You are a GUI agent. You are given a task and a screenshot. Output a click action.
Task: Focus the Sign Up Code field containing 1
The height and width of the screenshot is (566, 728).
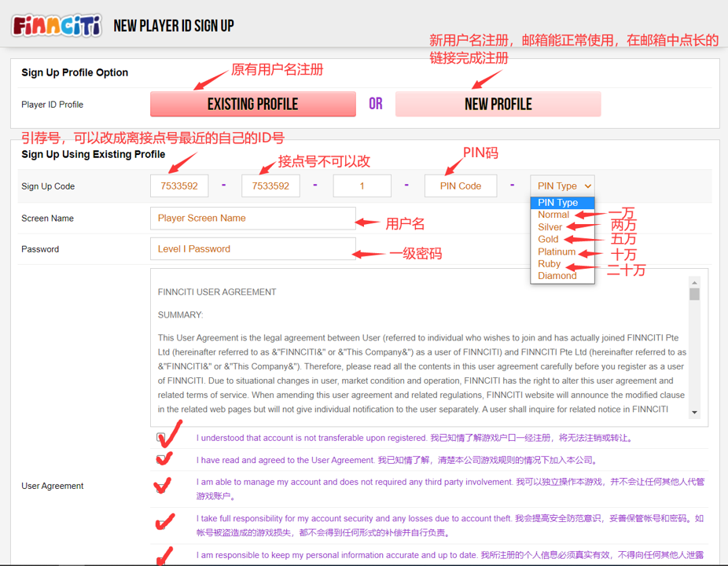tap(362, 186)
